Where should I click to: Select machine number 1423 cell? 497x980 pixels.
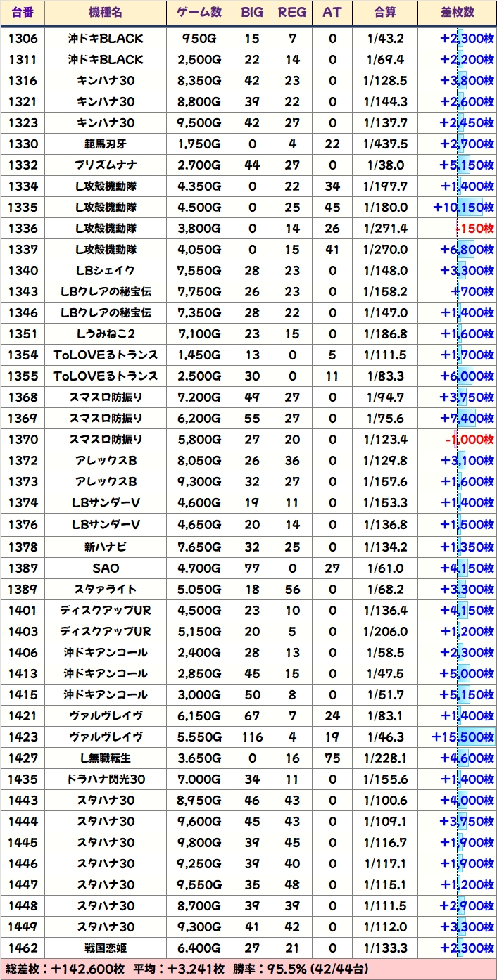coord(23,737)
